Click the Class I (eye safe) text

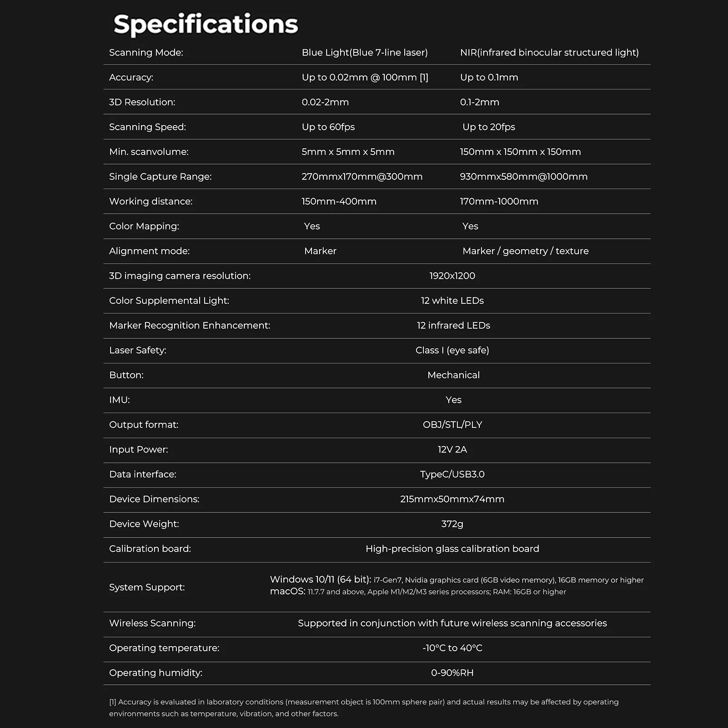click(x=452, y=350)
